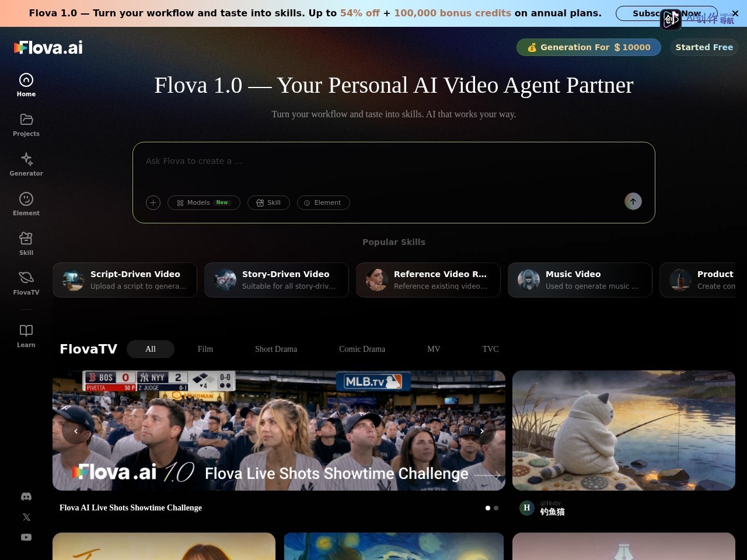Click the Generation For $10000 button

click(x=589, y=47)
